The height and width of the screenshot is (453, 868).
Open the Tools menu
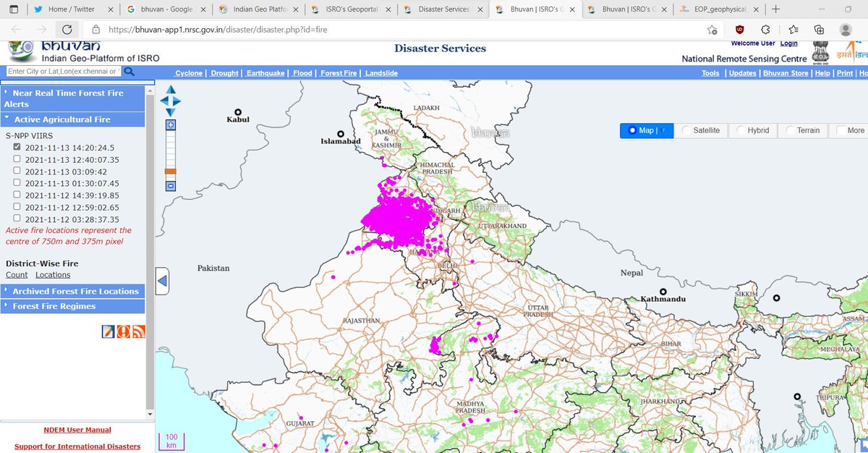pos(710,73)
